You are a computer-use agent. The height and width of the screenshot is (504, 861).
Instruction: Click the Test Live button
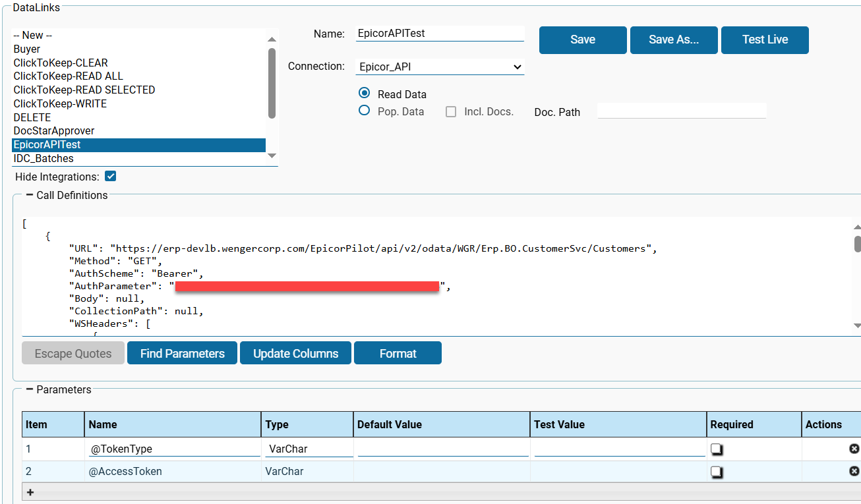pyautogui.click(x=765, y=40)
